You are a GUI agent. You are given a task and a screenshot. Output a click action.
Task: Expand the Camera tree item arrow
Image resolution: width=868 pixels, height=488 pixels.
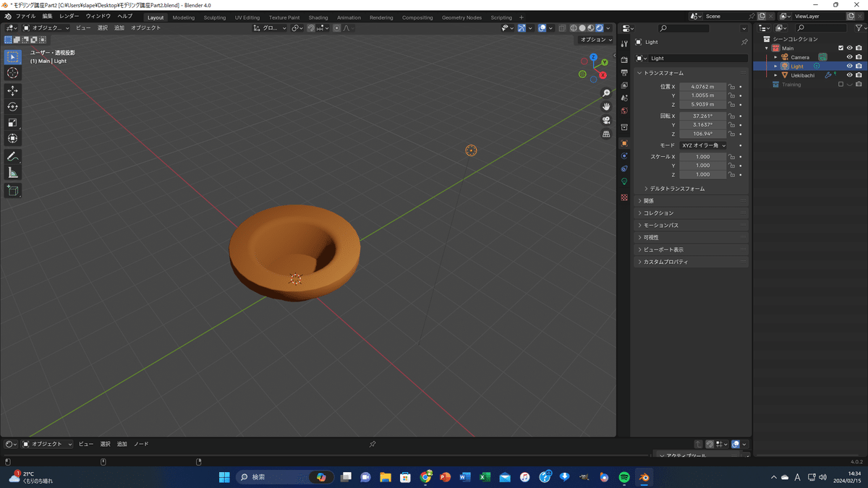pyautogui.click(x=776, y=57)
